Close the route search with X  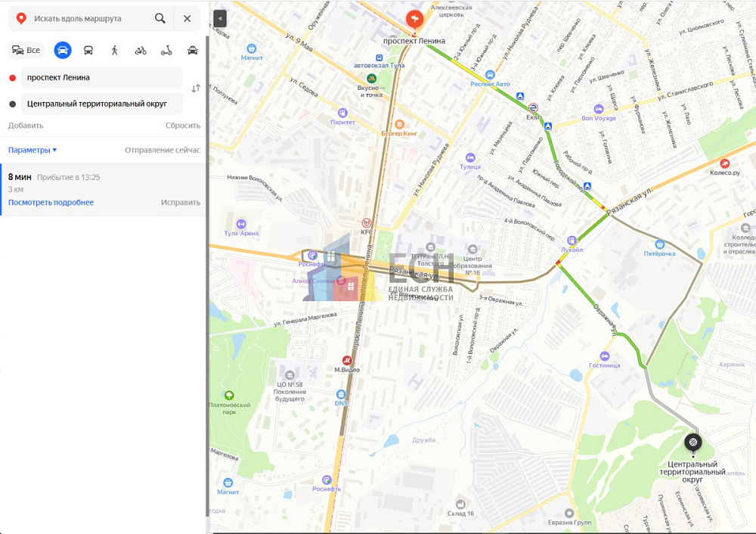tap(187, 18)
